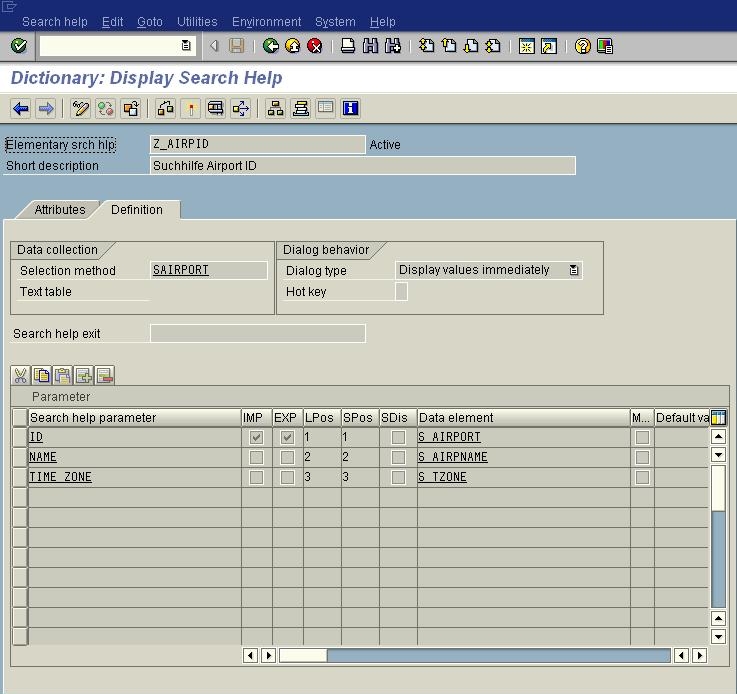Click the Last Page icon
Viewport: 737px width, 694px height.
tap(493, 46)
